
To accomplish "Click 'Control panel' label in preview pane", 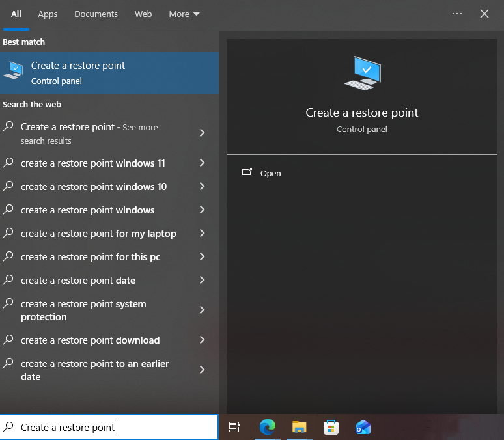I will (361, 130).
